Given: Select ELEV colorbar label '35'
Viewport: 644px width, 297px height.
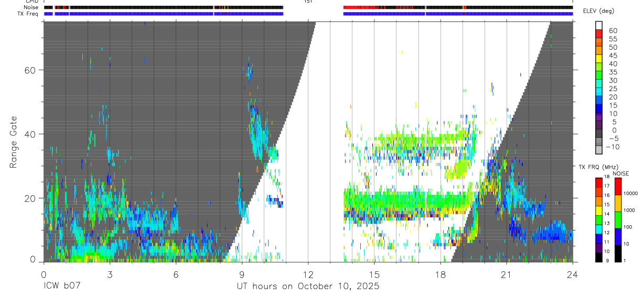Looking at the screenshot, I should pos(613,72).
